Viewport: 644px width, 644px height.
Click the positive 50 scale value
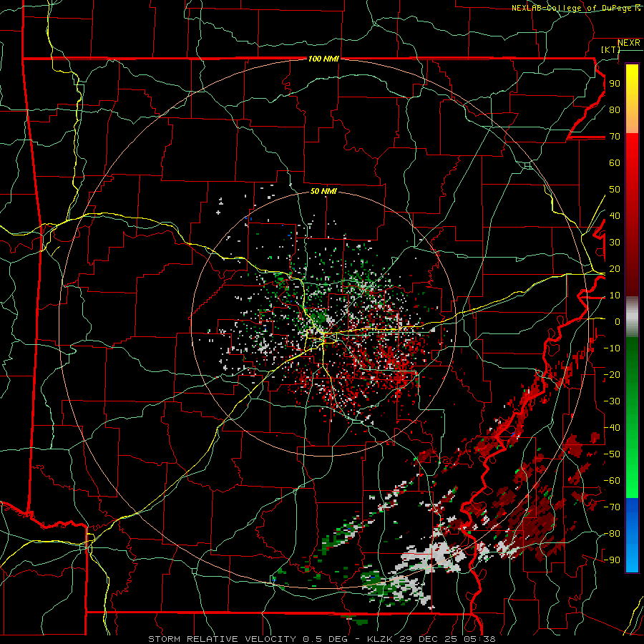(x=615, y=190)
